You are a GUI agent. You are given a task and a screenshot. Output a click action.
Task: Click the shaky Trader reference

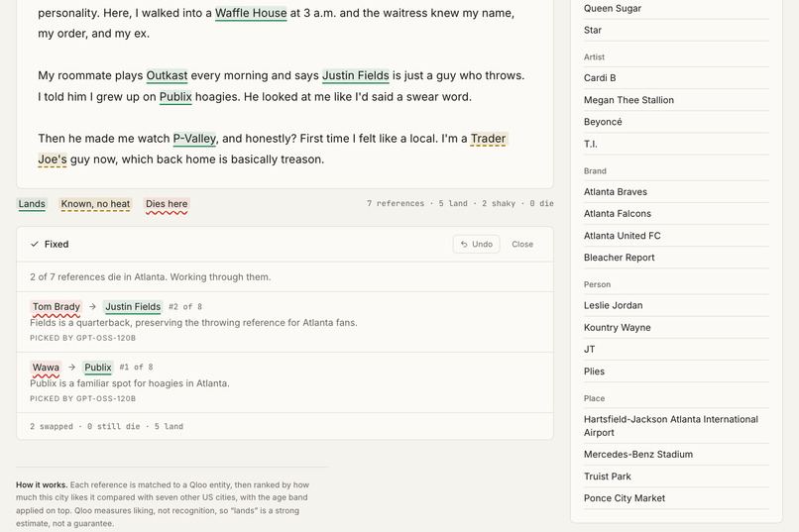488,139
